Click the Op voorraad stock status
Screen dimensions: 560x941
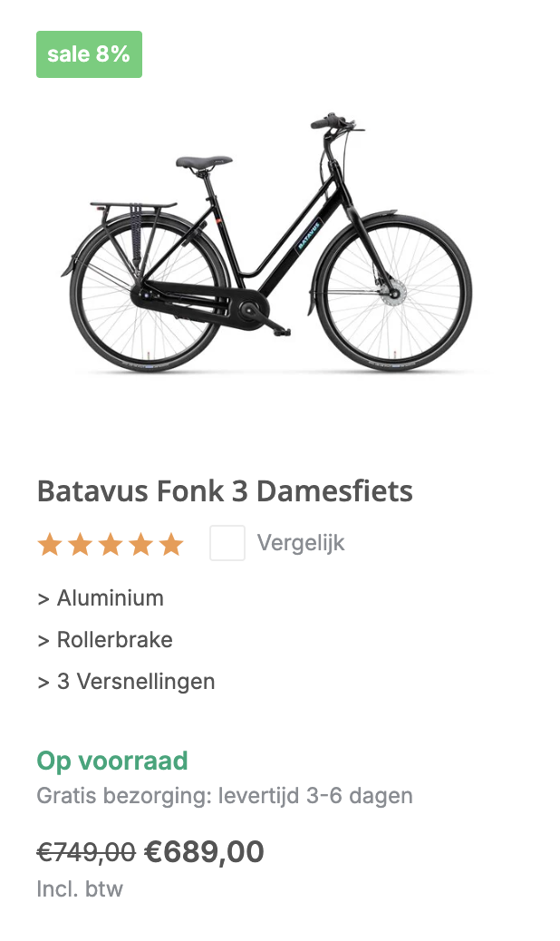tap(112, 761)
